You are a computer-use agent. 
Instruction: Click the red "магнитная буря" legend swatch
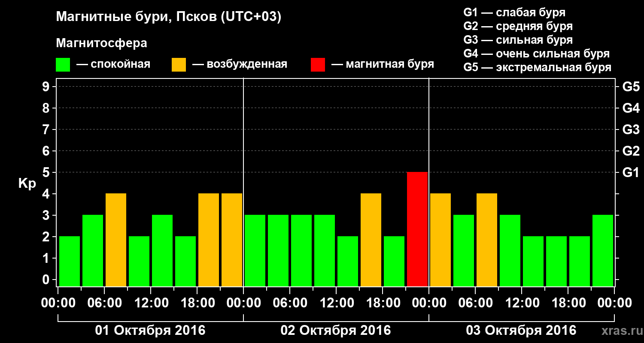tap(318, 65)
